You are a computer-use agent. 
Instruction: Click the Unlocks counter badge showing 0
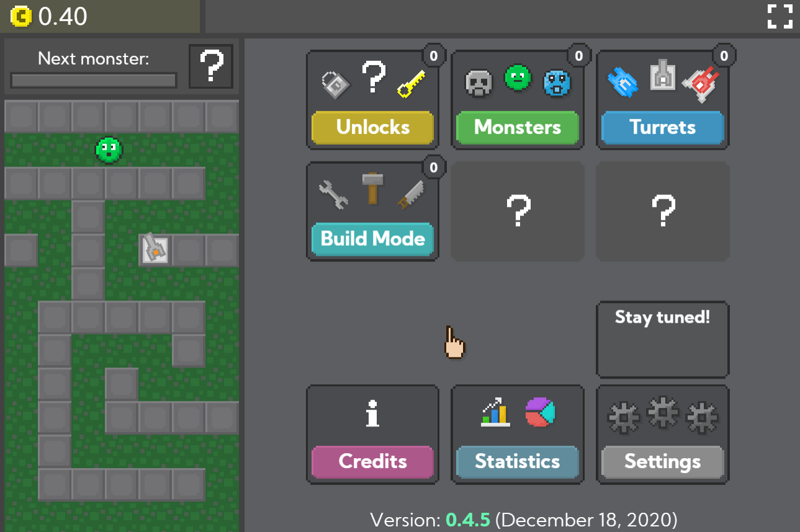pos(434,56)
